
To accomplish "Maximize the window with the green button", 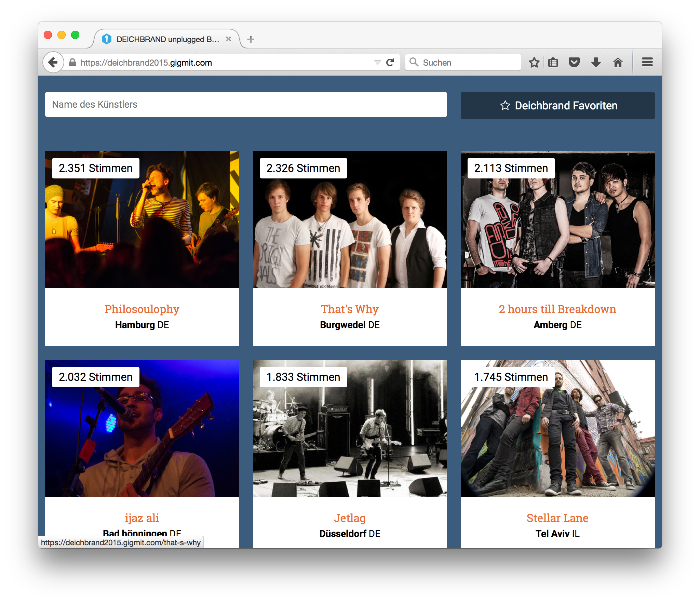I will click(x=75, y=35).
